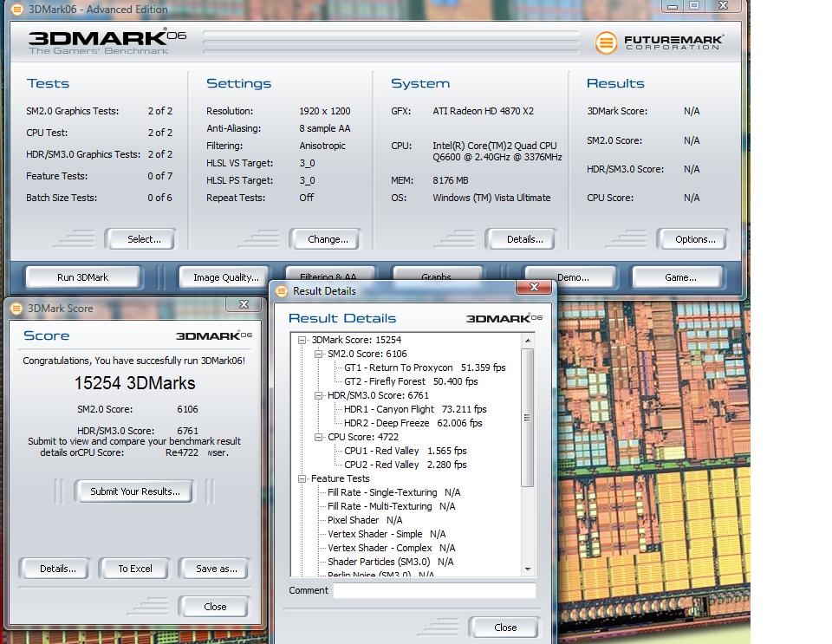Click the 8 sample AA value
Viewport: 832px width, 644px height.
coord(325,128)
